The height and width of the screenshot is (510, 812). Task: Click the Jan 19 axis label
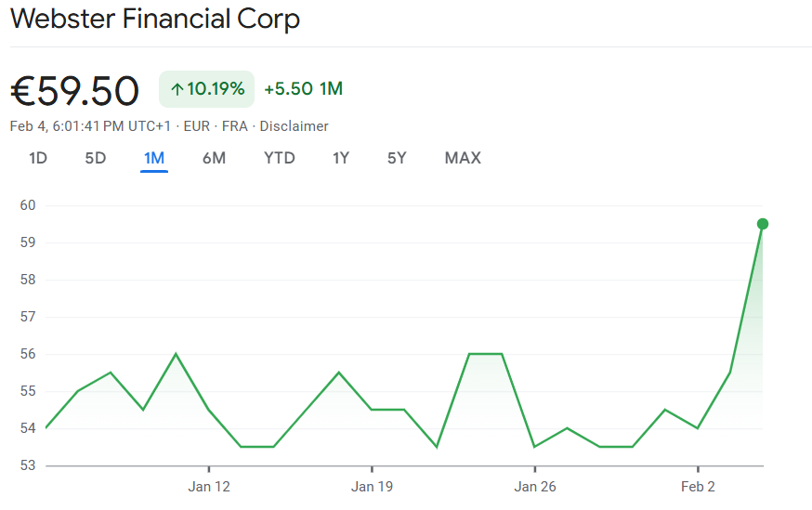[372, 486]
